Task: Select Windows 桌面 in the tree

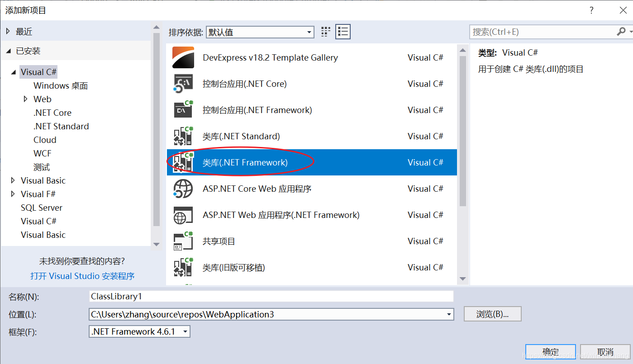Action: (61, 85)
